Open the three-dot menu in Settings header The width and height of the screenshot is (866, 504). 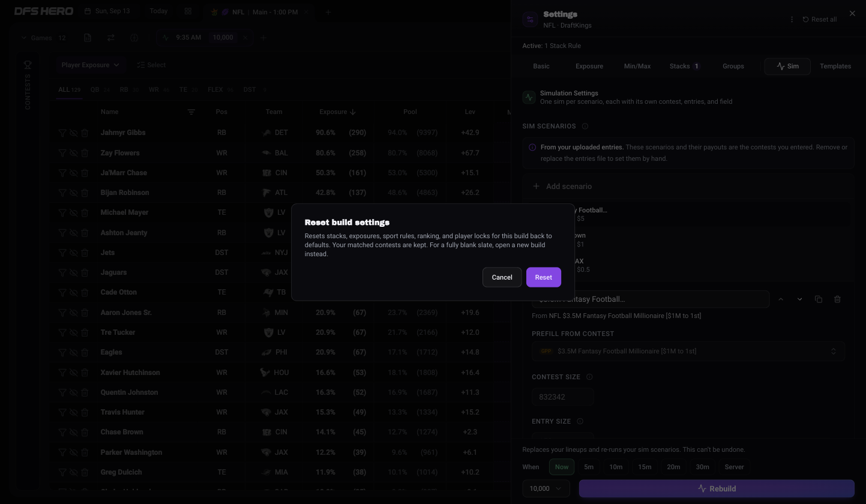click(x=792, y=19)
